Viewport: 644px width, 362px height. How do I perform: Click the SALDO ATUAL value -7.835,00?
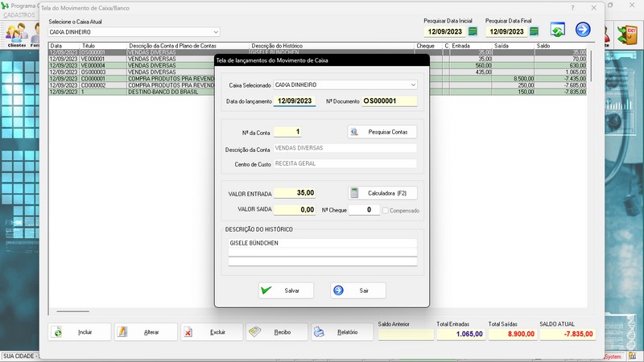click(x=568, y=334)
